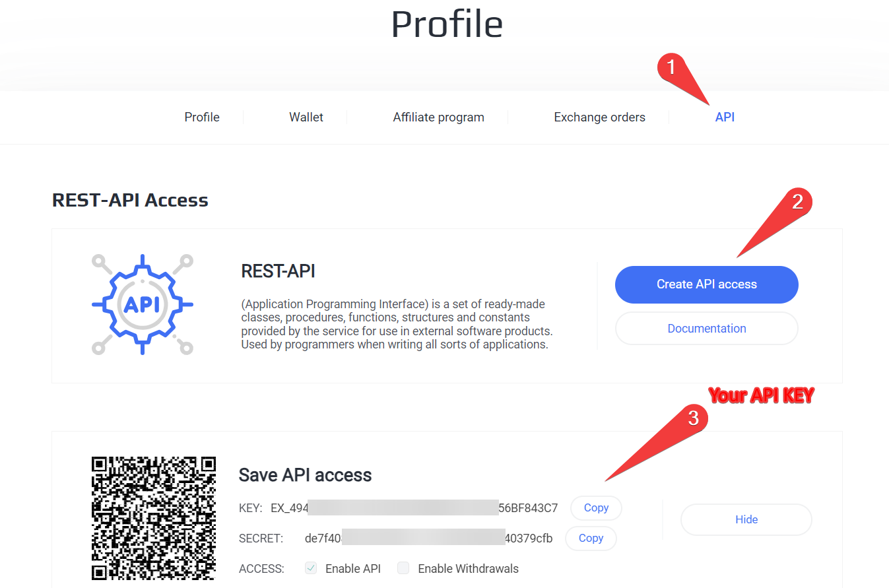This screenshot has width=889, height=588.
Task: Copy the API KEY value
Action: pos(595,507)
